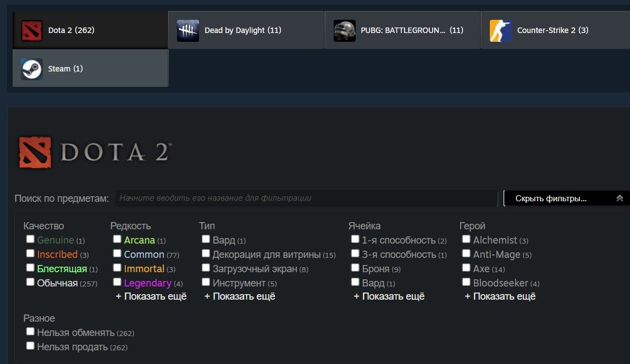This screenshot has height=364, width=630.
Task: Click the Dead by Daylight tally-mark icon
Action: 188,31
